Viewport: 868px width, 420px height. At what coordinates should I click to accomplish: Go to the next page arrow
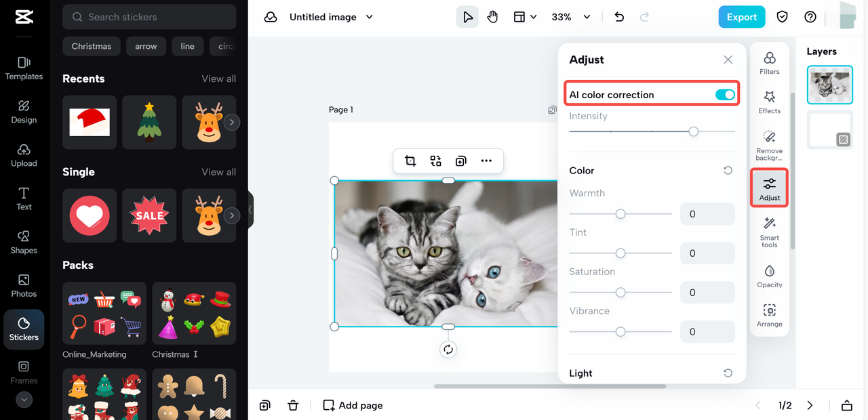(x=810, y=406)
